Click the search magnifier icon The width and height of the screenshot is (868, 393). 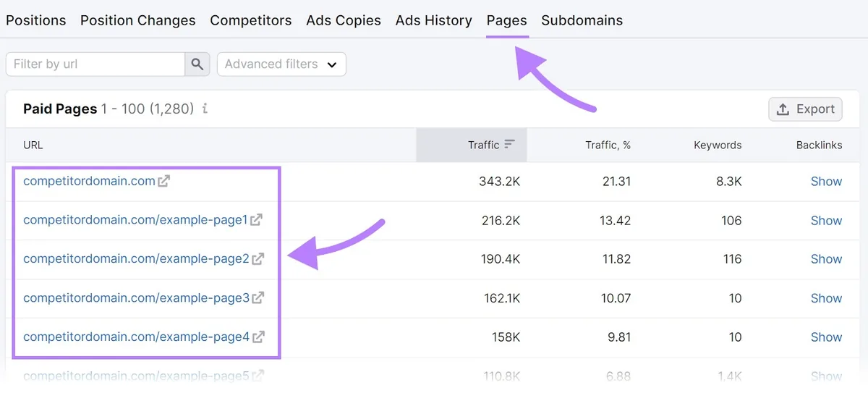(x=197, y=64)
